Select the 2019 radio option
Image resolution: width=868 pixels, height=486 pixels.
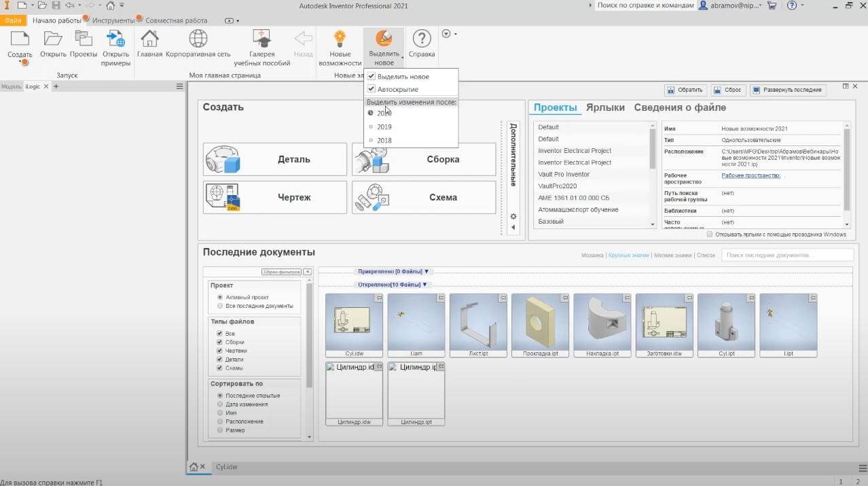click(371, 127)
